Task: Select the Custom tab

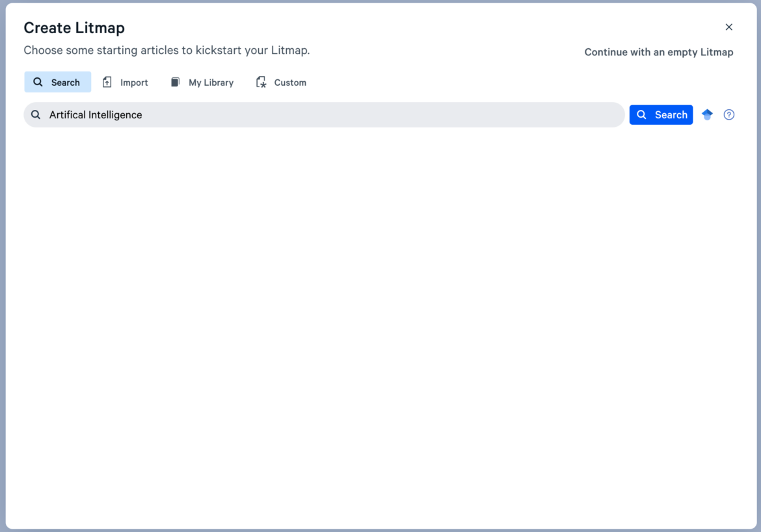Action: click(x=281, y=82)
